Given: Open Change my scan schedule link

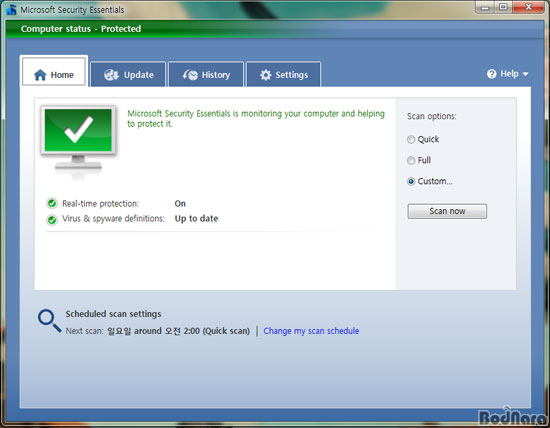Looking at the screenshot, I should coord(311,331).
